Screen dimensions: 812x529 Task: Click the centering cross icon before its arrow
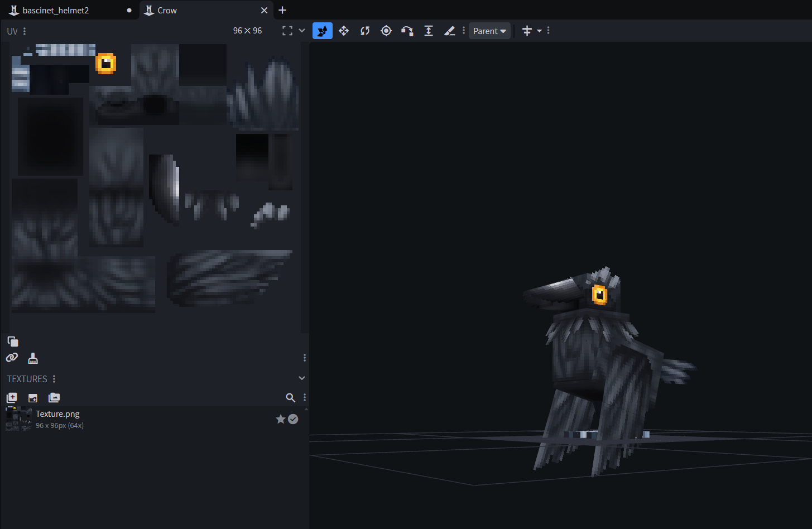tap(527, 31)
